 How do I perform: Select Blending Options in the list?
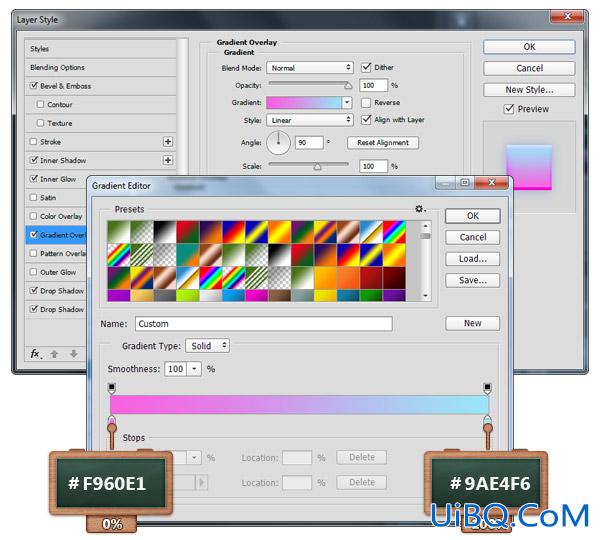tap(100, 67)
